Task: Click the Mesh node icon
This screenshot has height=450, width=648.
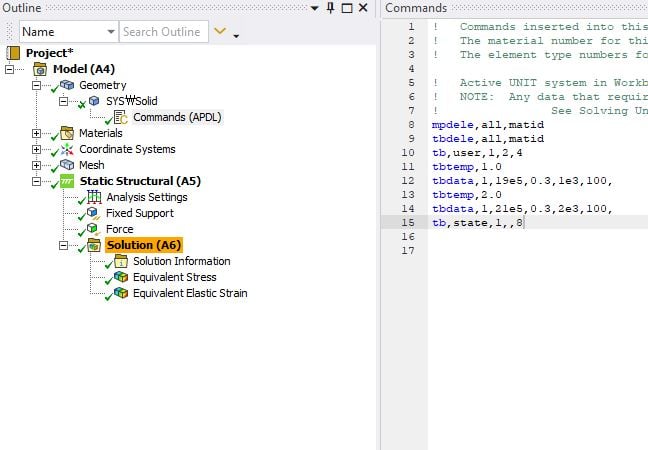Action: pos(67,164)
